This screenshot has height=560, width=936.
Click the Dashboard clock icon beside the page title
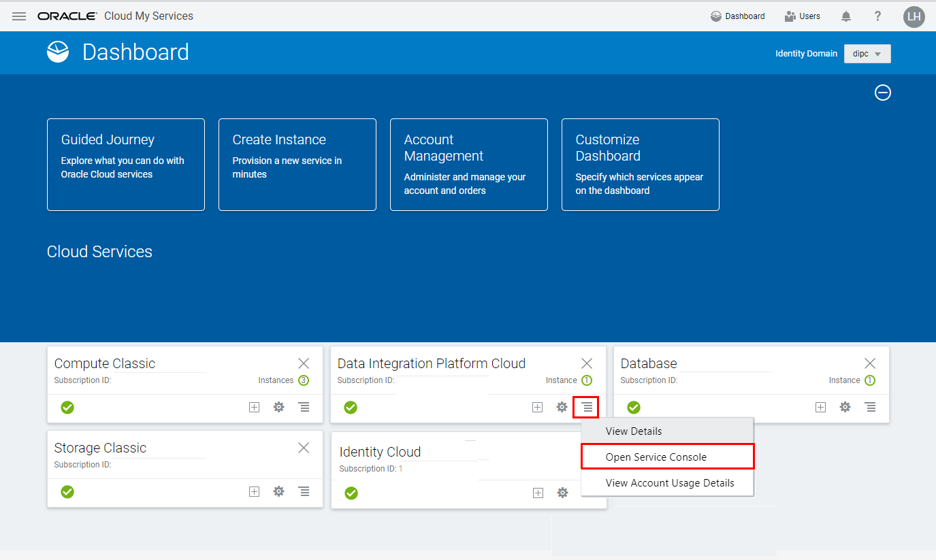[58, 52]
